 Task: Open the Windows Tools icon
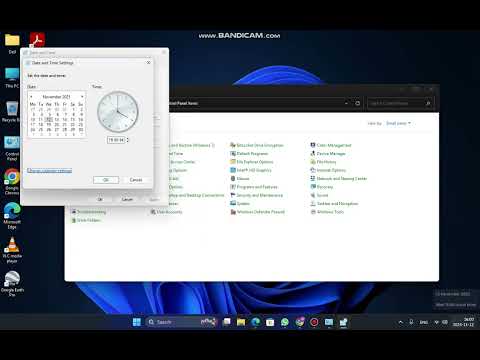pyautogui.click(x=313, y=212)
